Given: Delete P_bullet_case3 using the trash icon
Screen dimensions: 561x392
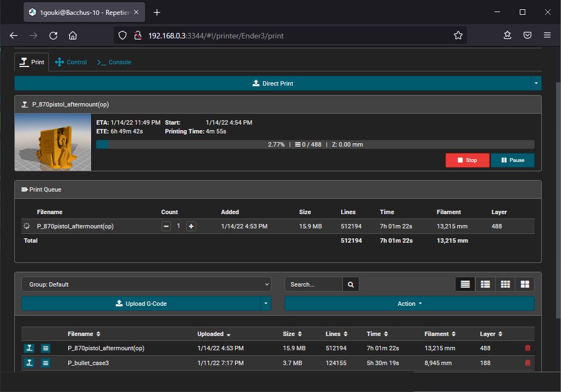Looking at the screenshot, I should (x=527, y=363).
